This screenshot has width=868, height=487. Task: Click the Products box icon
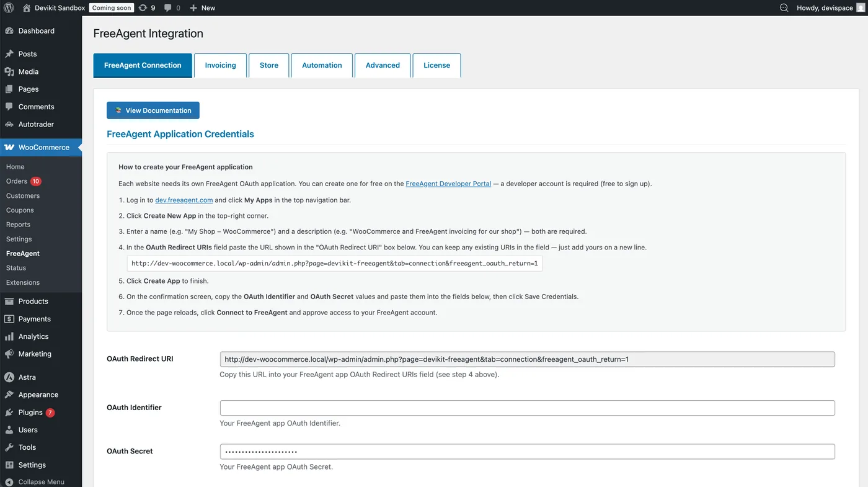click(x=9, y=302)
